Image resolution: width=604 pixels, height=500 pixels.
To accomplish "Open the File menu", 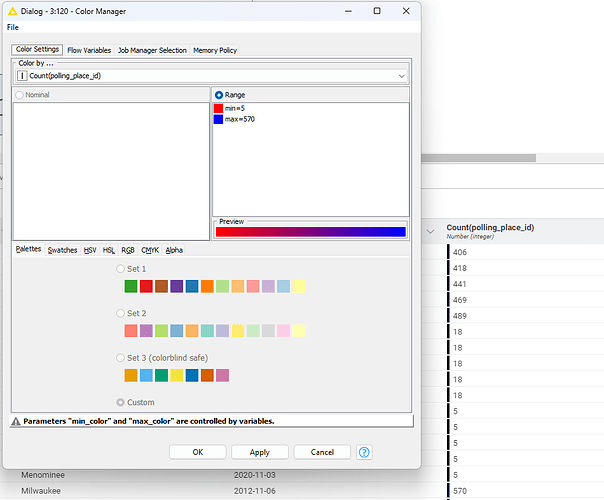I will [12, 27].
